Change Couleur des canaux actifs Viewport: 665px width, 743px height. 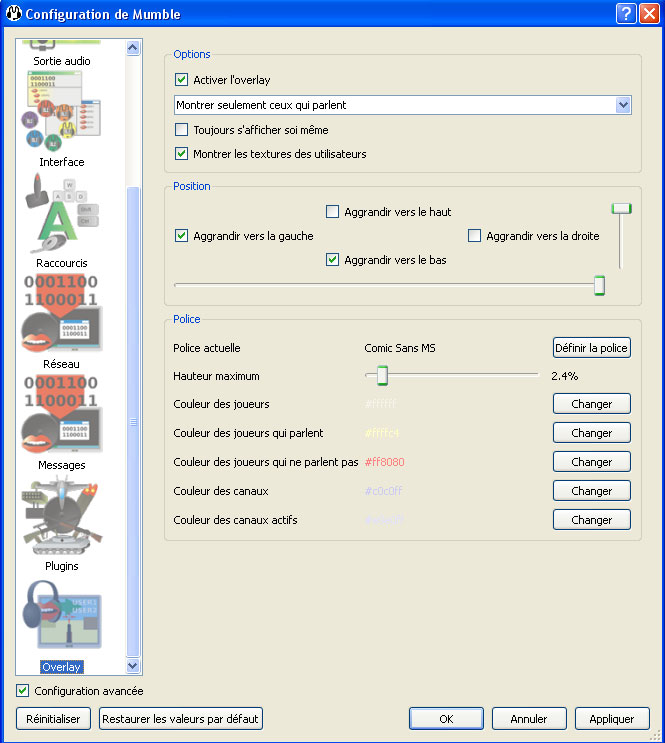point(592,519)
